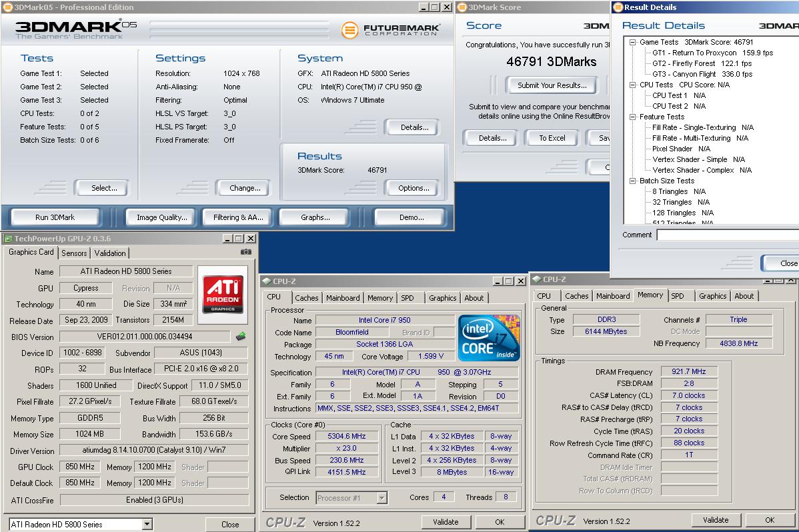Image resolution: width=799 pixels, height=532 pixels.
Task: Collapse the Game Tests tree node
Action: pos(632,42)
